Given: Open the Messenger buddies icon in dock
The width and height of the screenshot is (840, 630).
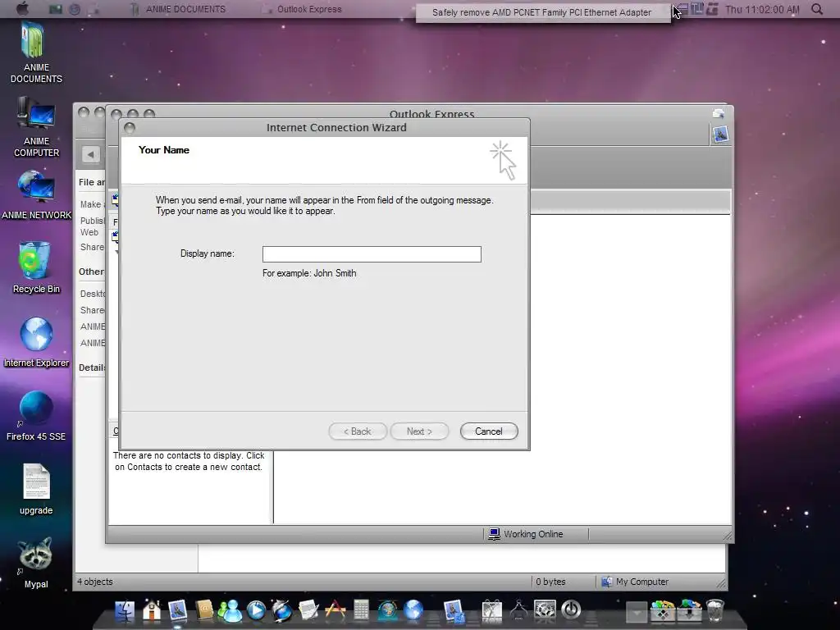Looking at the screenshot, I should pos(231,610).
